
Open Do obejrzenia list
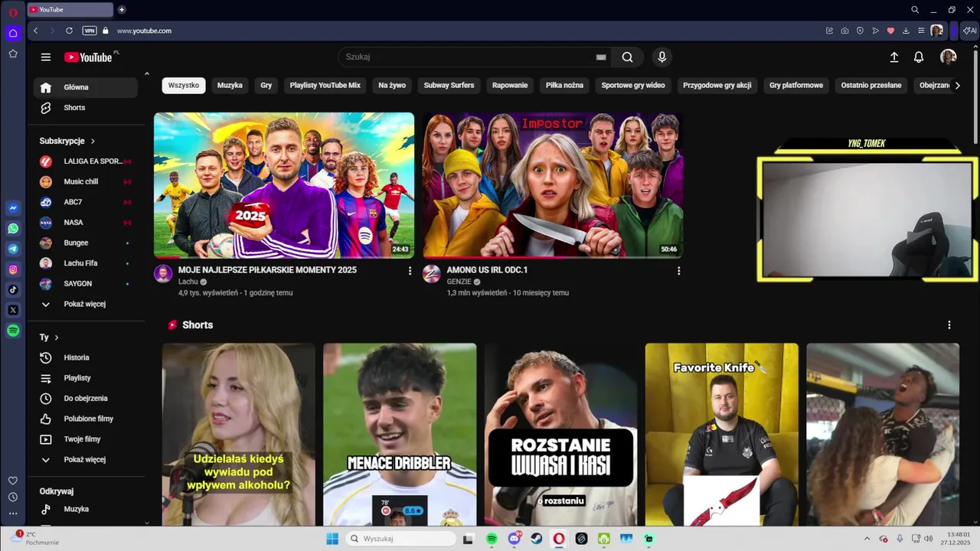click(85, 399)
